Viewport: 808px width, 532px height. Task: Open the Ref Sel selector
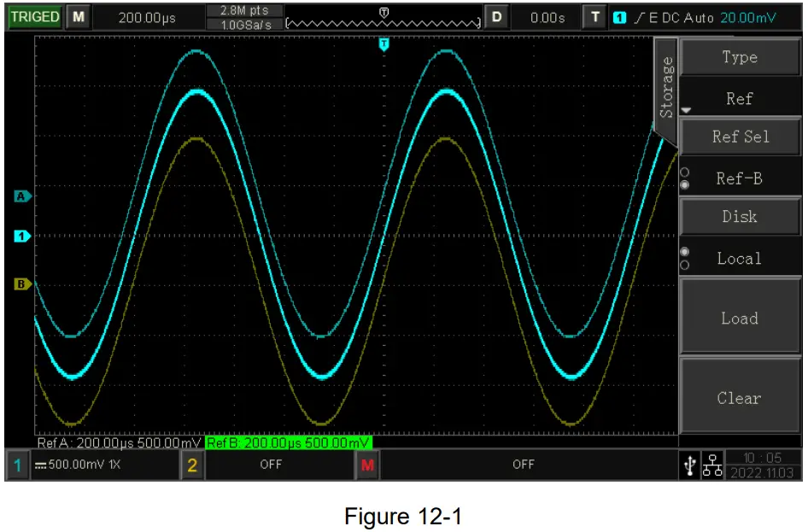tap(741, 136)
